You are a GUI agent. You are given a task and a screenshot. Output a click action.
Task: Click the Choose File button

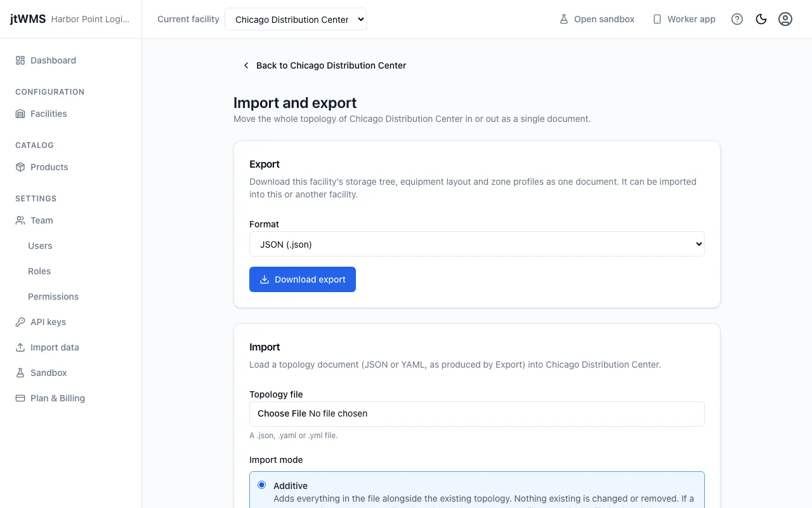282,413
